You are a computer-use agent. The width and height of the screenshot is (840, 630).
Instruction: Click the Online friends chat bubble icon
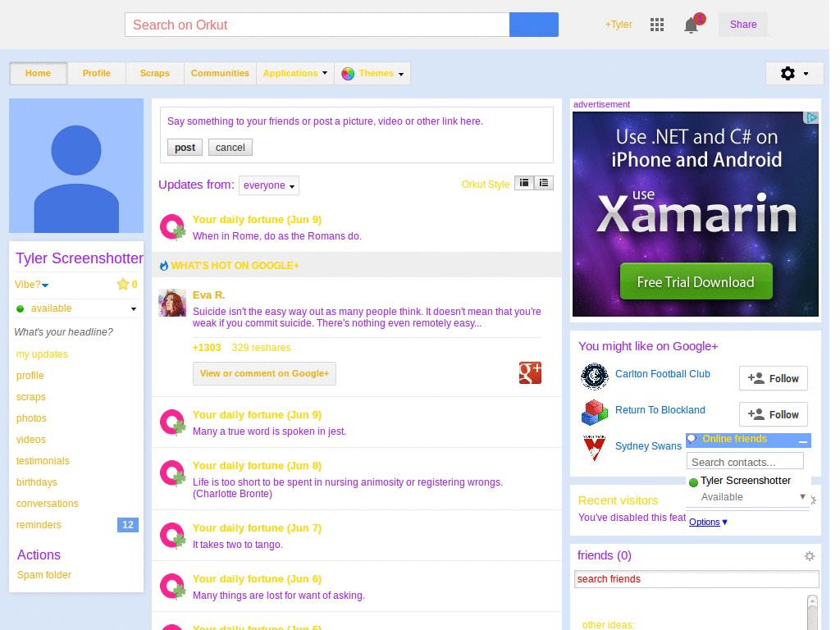pyautogui.click(x=692, y=440)
